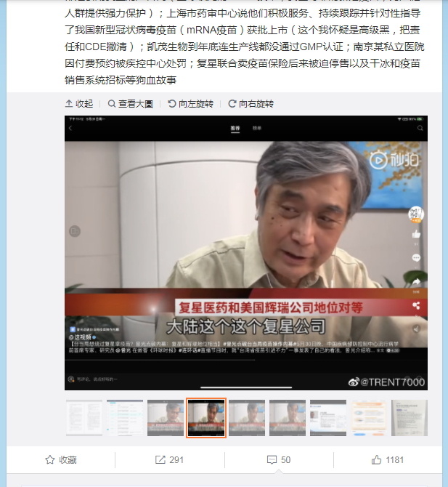448x487 pixels.
Task: Click the uploader avatar inside the video
Action: 416,214
